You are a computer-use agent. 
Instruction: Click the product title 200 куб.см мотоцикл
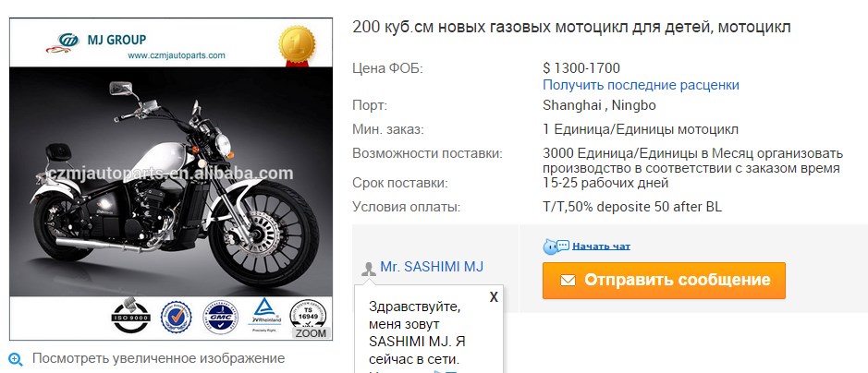[571, 27]
